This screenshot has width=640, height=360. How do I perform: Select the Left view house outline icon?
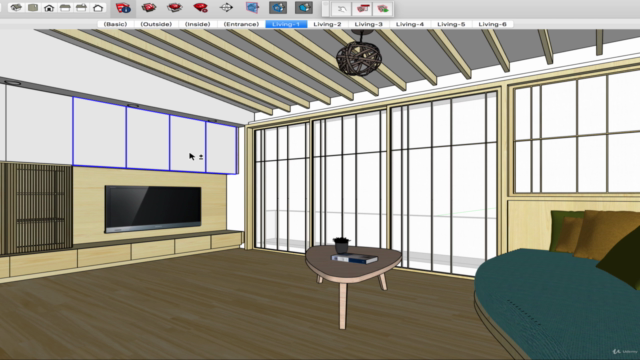click(x=98, y=8)
